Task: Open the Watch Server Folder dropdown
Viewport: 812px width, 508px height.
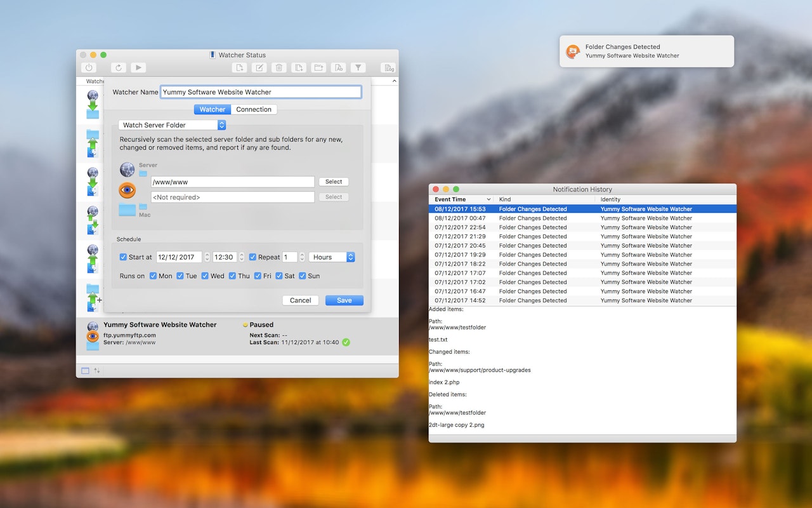Action: (172, 125)
